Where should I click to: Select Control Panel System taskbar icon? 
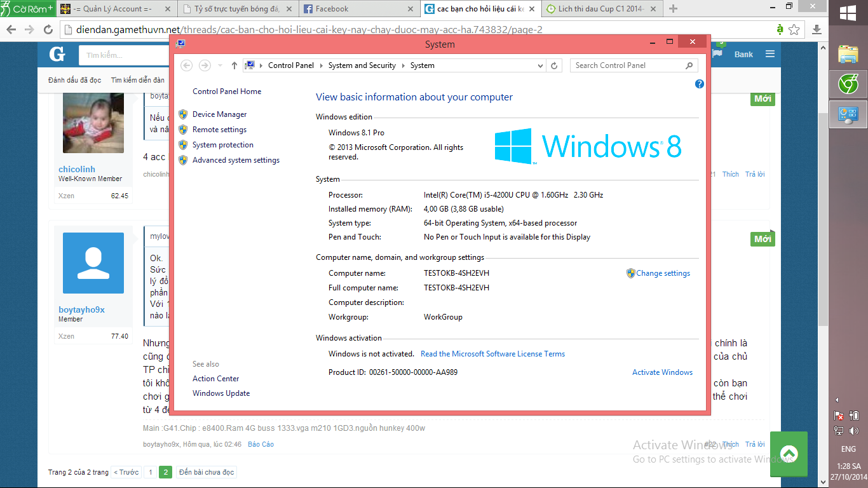point(848,114)
